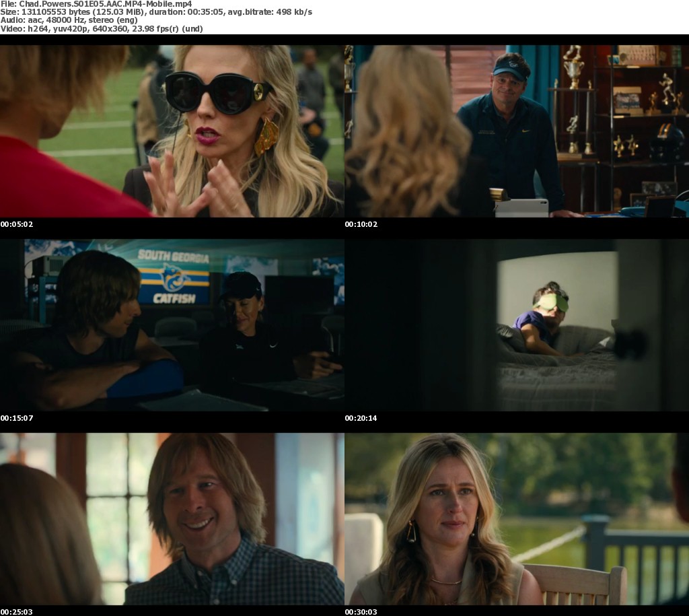689x616 pixels.
Task: Open the thumbnail of blonde woman by lake
Action: (x=516, y=518)
